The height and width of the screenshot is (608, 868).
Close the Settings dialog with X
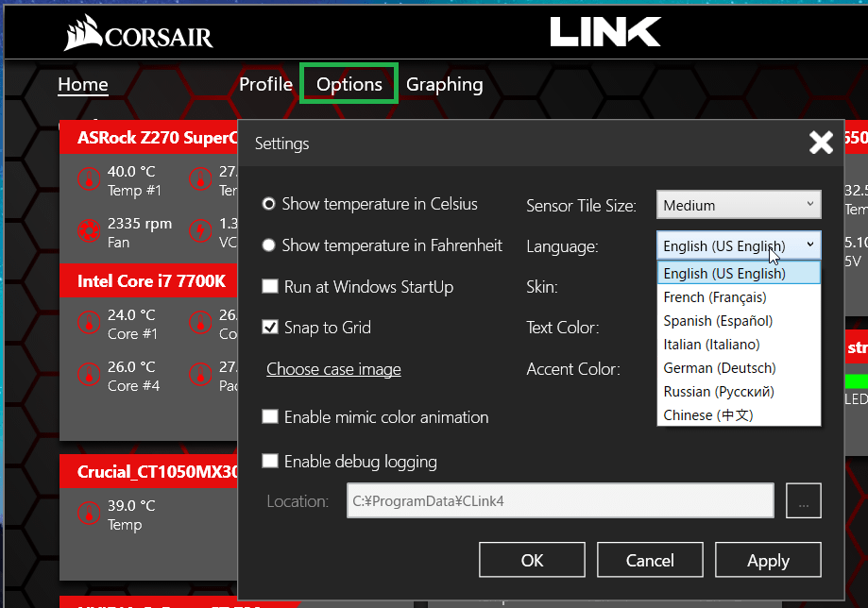coord(821,143)
